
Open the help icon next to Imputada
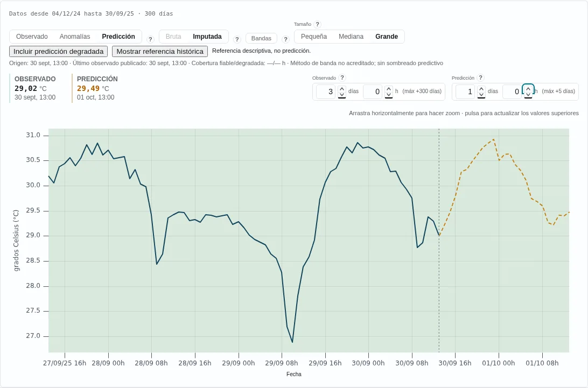(x=236, y=39)
